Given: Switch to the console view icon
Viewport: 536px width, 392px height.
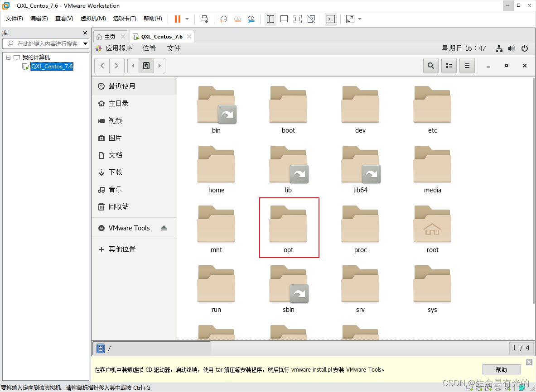Looking at the screenshot, I should [331, 19].
